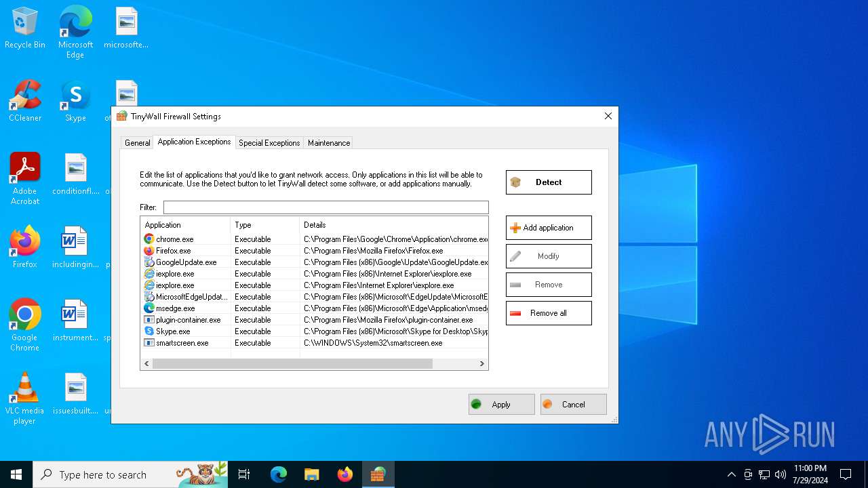Click the Filter text field
The width and height of the screenshot is (868, 488).
325,207
